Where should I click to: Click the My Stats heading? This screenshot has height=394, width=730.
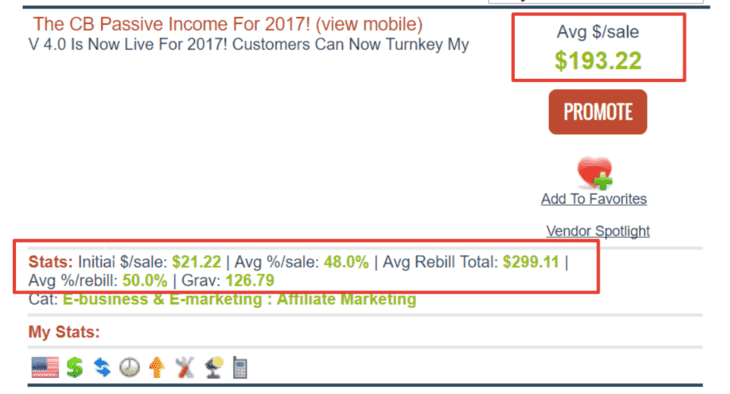(x=64, y=332)
